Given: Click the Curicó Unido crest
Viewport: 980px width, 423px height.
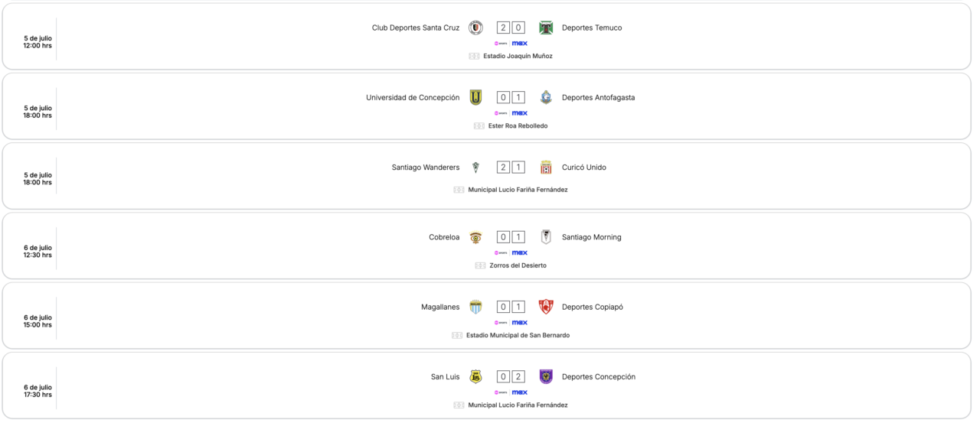Looking at the screenshot, I should click(546, 168).
